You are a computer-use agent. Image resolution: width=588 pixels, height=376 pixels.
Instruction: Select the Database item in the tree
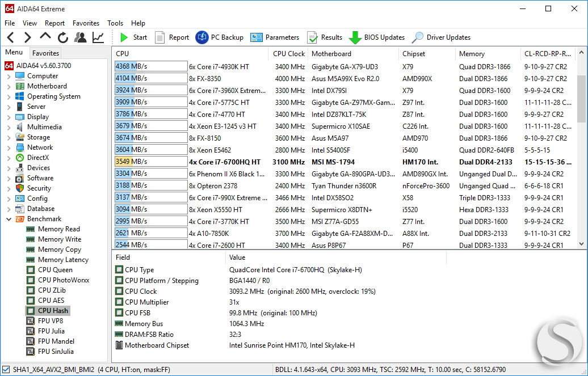(35, 209)
